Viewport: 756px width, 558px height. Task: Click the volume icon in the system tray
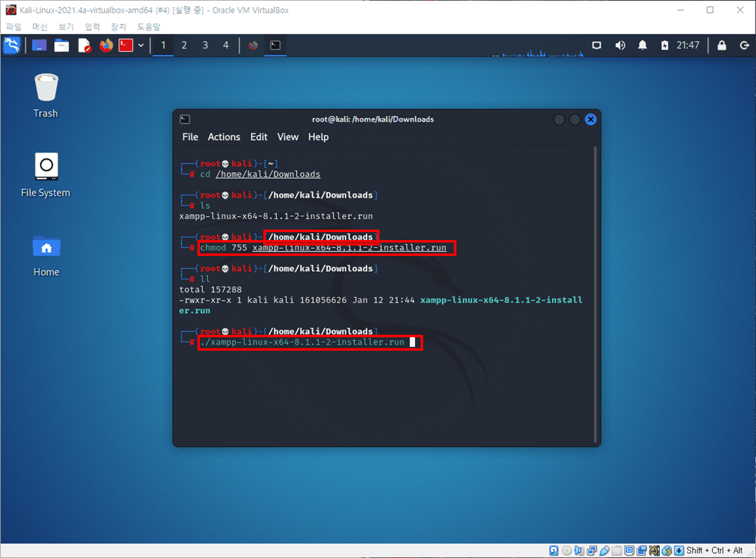(620, 45)
